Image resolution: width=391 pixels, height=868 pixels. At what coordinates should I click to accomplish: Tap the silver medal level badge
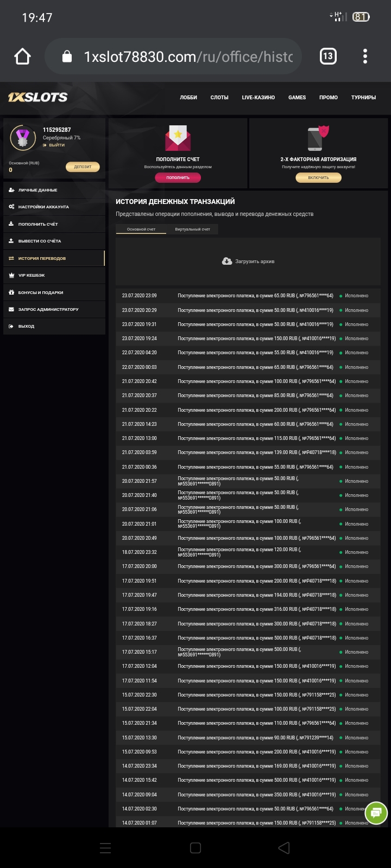tap(23, 138)
